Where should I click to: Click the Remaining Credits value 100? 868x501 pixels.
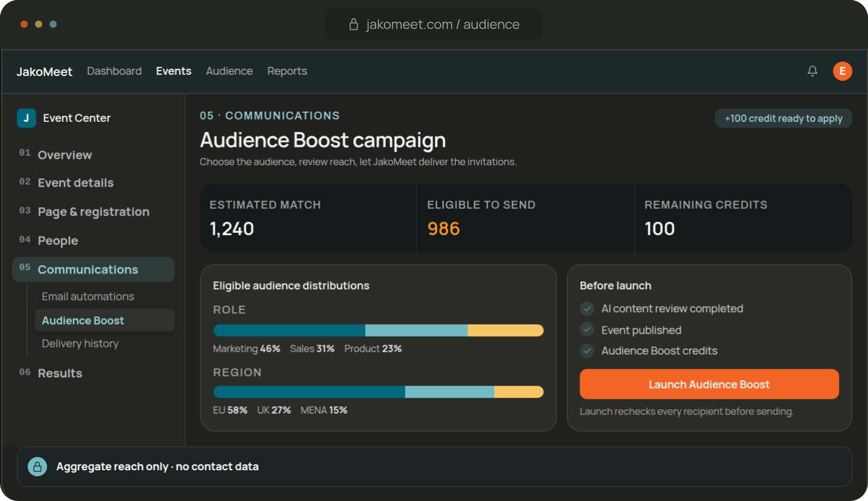[660, 229]
